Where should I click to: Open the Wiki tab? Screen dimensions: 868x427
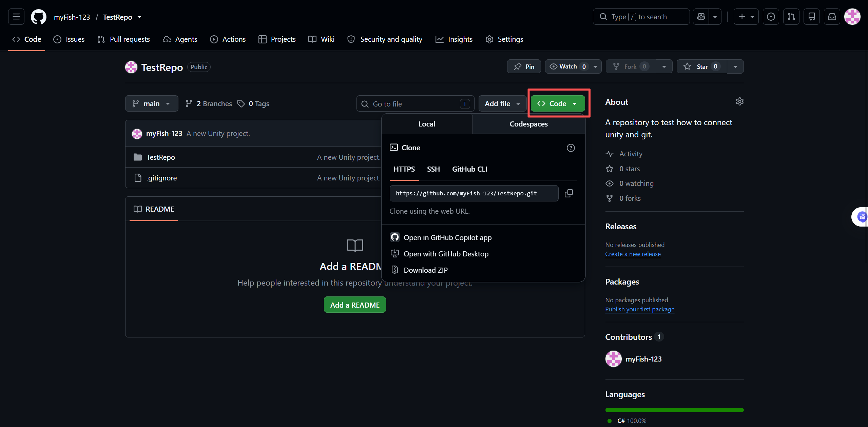[321, 39]
